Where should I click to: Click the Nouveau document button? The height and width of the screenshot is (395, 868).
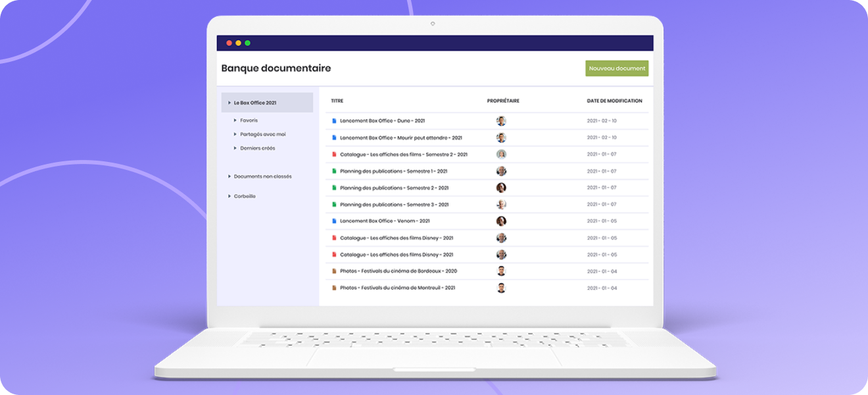click(616, 68)
